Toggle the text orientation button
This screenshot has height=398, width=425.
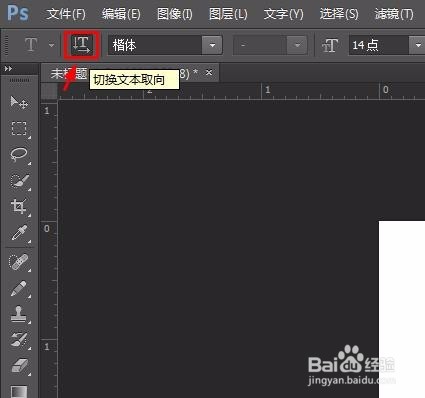(82, 45)
